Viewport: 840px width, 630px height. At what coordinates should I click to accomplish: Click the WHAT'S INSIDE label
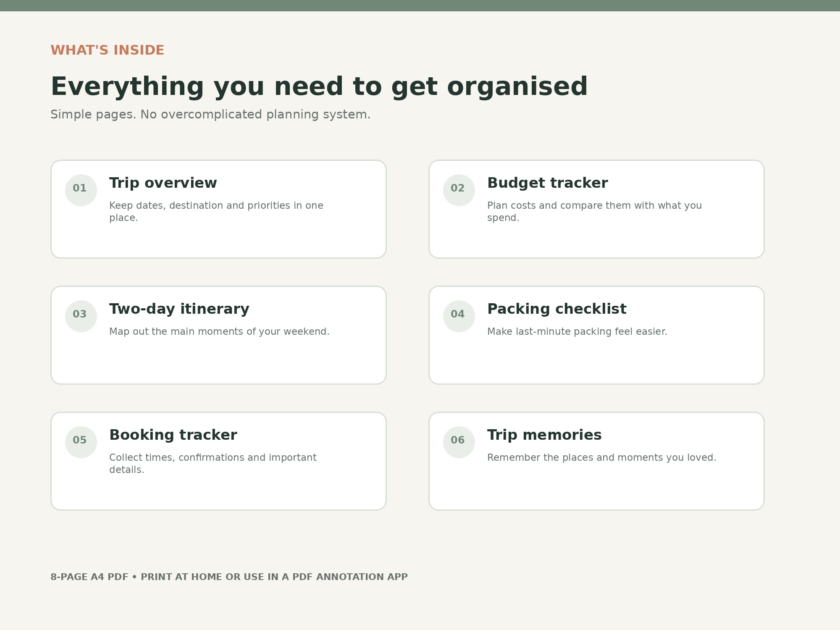[108, 50]
